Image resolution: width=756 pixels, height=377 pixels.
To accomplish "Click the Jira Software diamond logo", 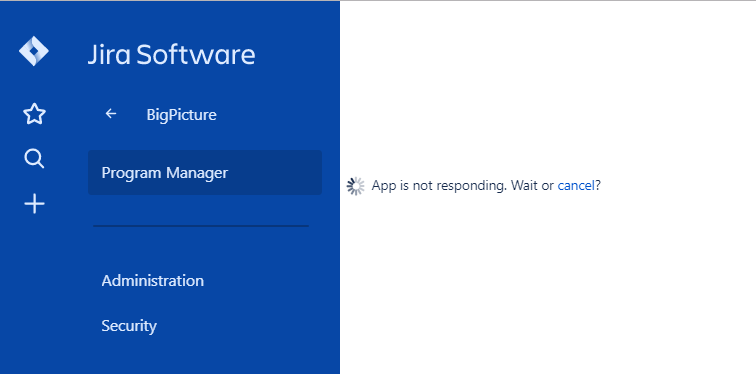I will [x=34, y=51].
